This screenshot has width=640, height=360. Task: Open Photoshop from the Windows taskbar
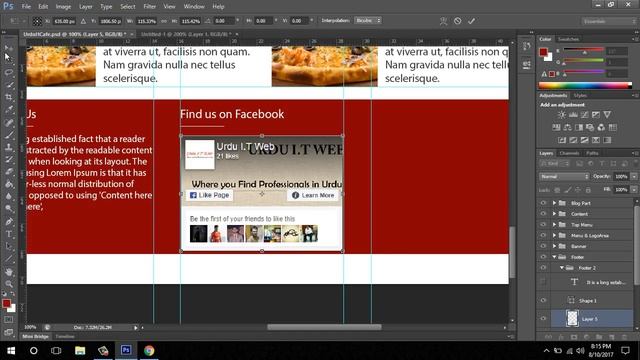click(126, 350)
